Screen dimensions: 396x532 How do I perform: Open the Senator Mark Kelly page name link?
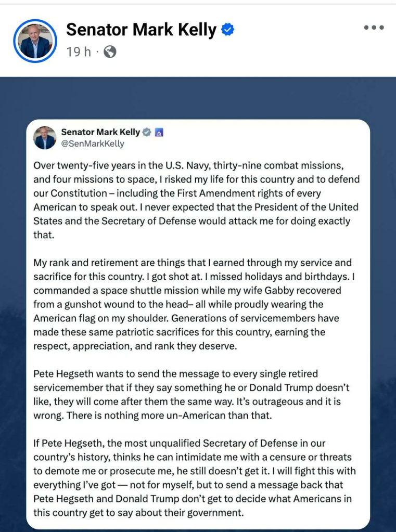140,30
